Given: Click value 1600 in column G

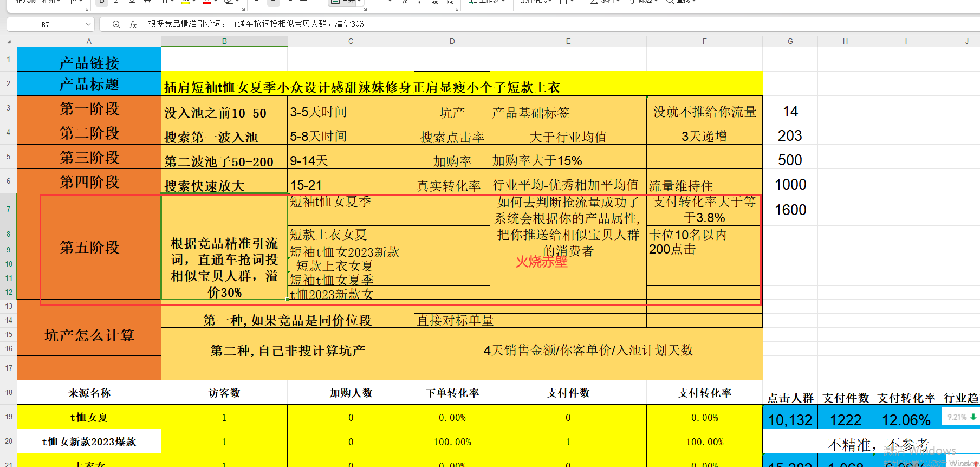Looking at the screenshot, I should tap(790, 209).
